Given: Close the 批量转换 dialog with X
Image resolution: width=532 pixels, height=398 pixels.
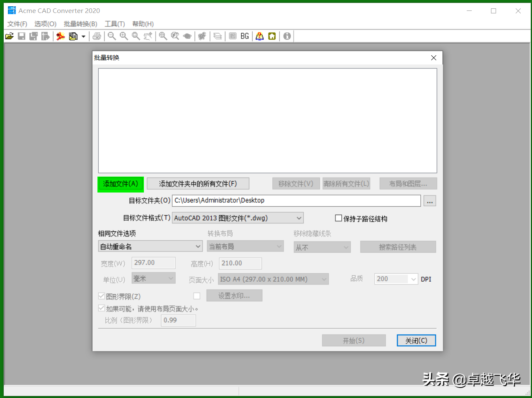Looking at the screenshot, I should (x=434, y=58).
